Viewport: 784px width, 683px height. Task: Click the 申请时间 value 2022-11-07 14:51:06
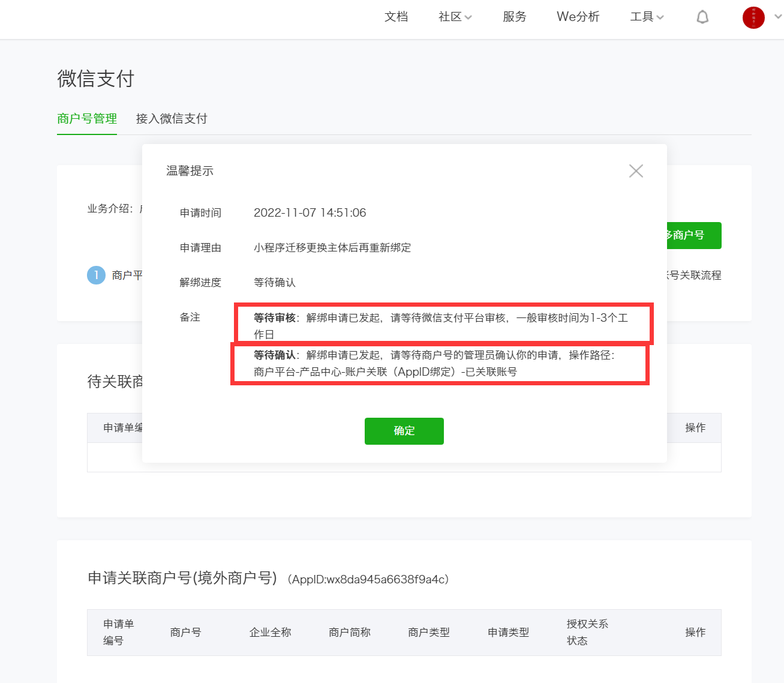click(310, 213)
